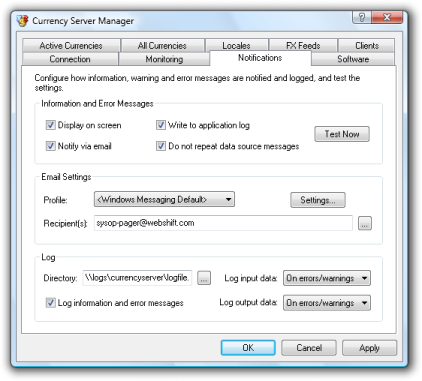Browse for log directory ellipsis button
This screenshot has height=381, width=422.
[x=204, y=278]
